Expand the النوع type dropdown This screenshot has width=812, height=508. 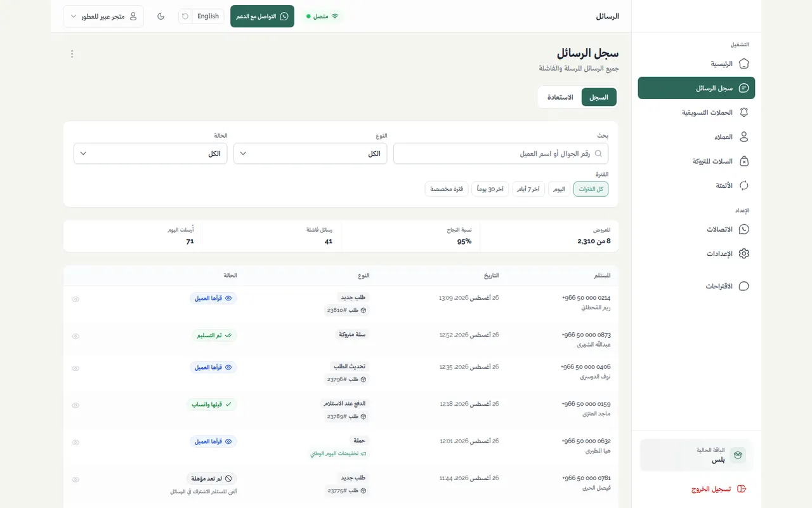click(310, 154)
